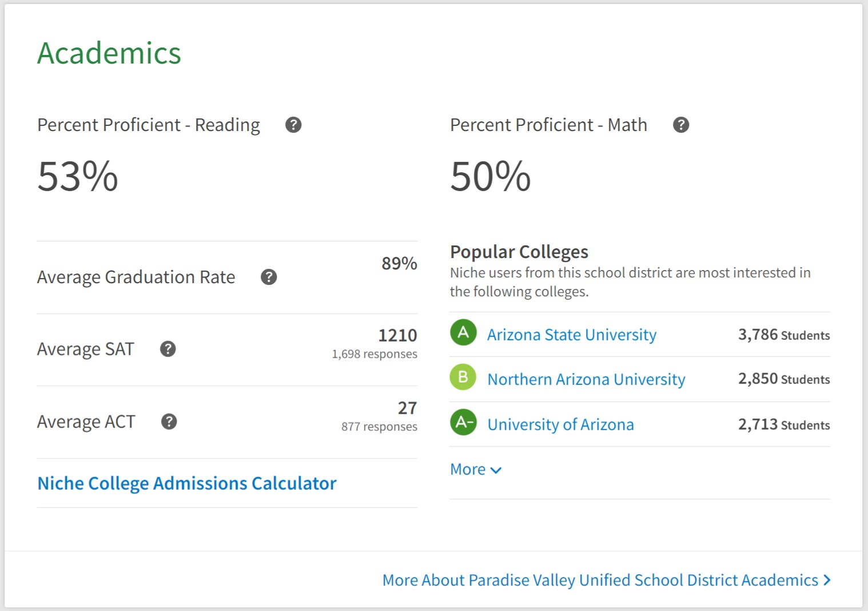Open the Arizona State University link

pos(571,335)
